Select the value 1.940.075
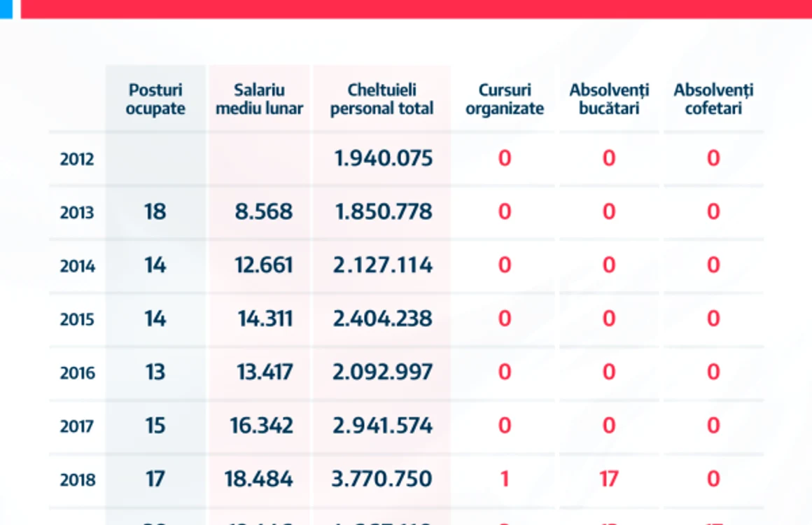812x525 pixels. click(x=383, y=158)
